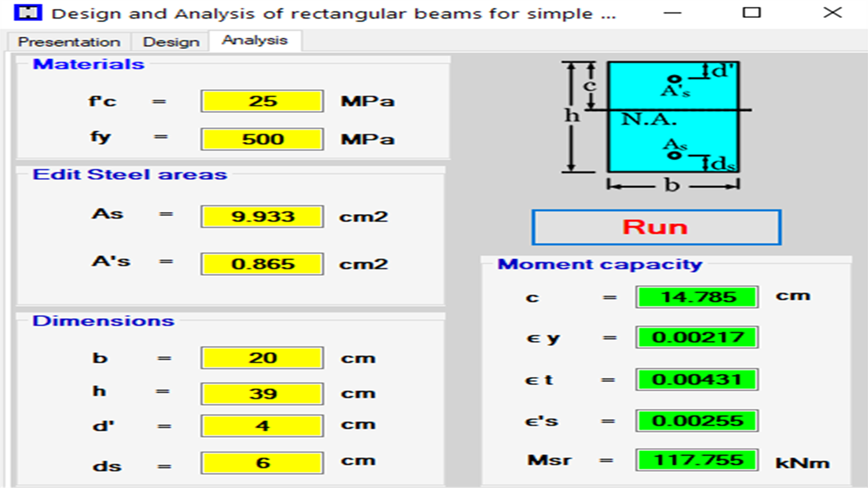
Task: Click the Msr moment capacity result
Action: pos(696,459)
